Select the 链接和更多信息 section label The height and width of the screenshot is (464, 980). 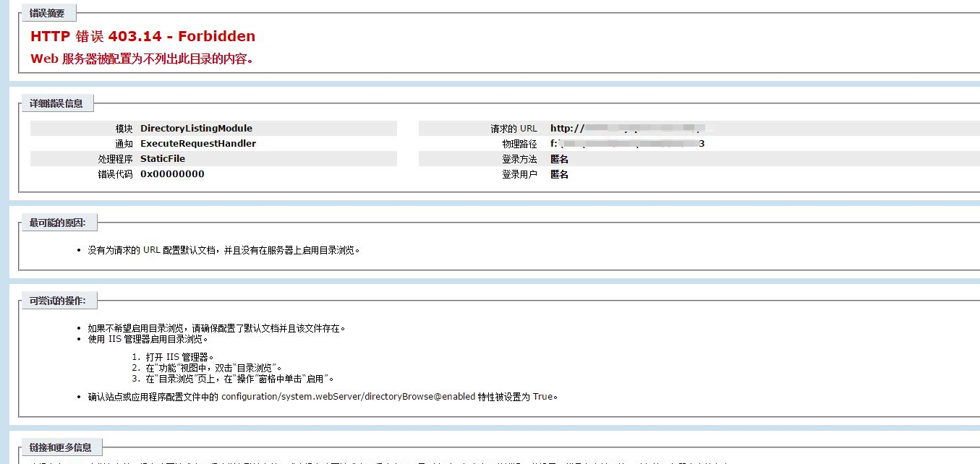60,447
